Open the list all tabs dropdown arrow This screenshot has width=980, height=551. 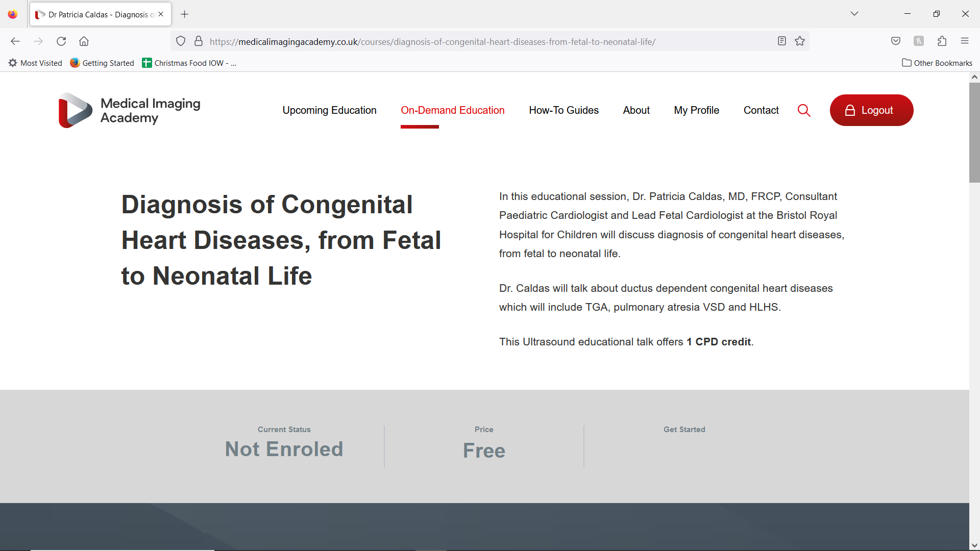click(854, 14)
